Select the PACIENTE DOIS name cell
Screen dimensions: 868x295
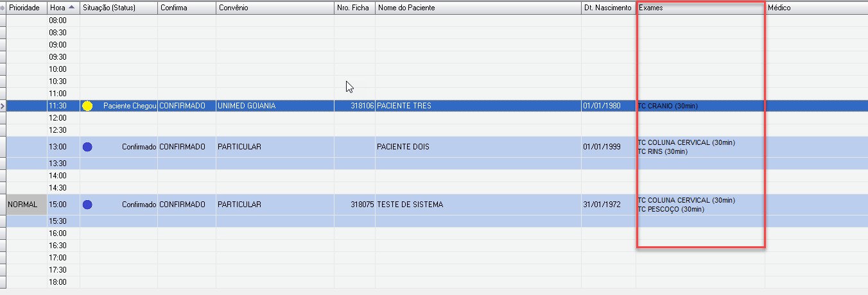pyautogui.click(x=404, y=147)
